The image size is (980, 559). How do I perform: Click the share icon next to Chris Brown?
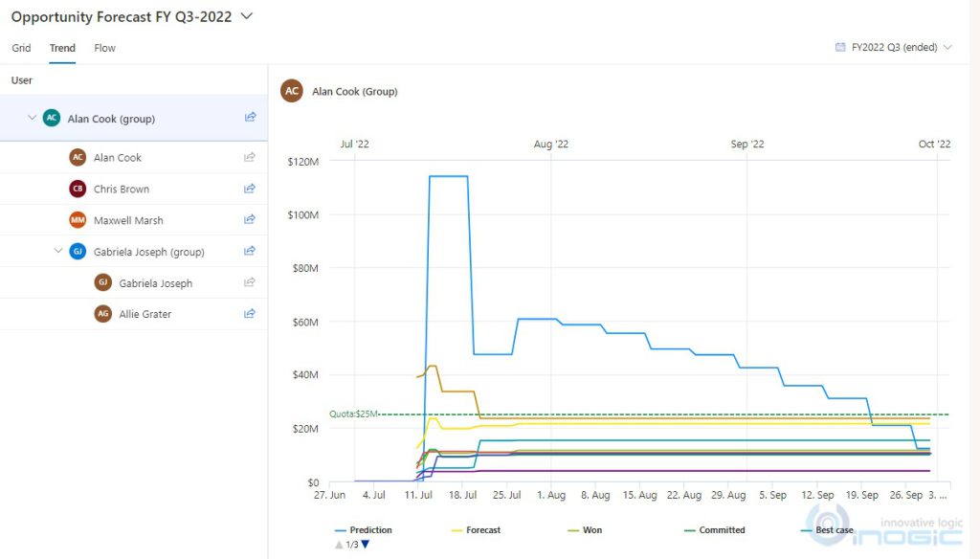(x=250, y=189)
